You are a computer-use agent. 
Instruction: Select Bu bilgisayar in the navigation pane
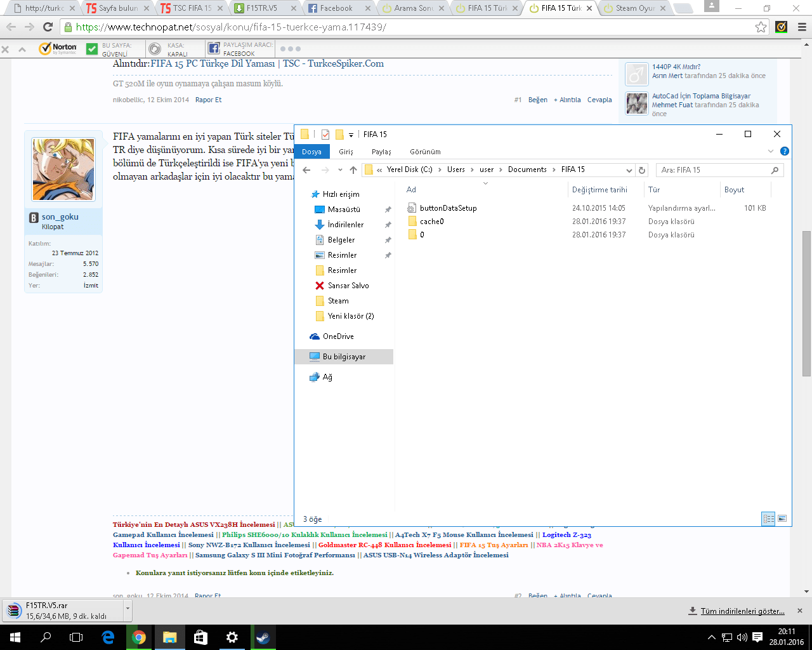pyautogui.click(x=344, y=357)
